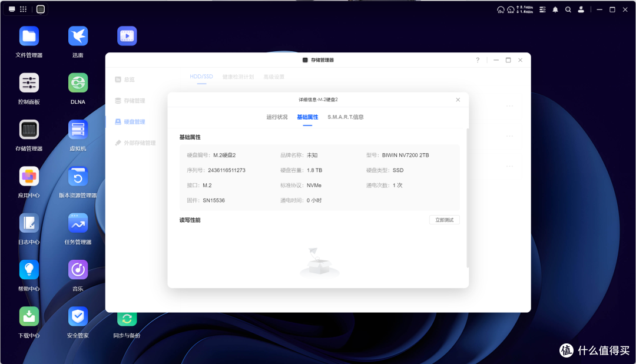This screenshot has height=364, width=636.
Task: Maximize the 存储管理器 window
Action: pos(508,60)
